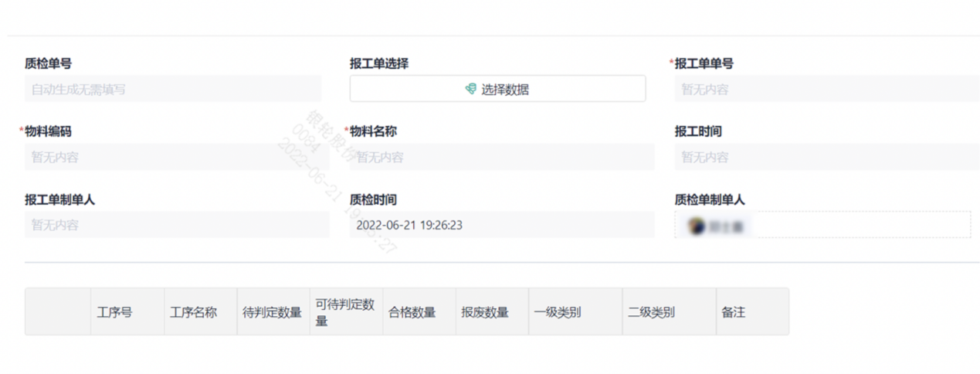This screenshot has height=374, width=980.
Task: Select the 工序名称 column header
Action: (193, 312)
